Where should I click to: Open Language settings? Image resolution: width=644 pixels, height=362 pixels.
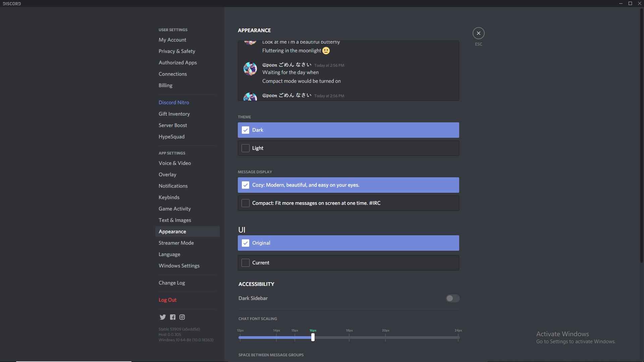click(169, 254)
